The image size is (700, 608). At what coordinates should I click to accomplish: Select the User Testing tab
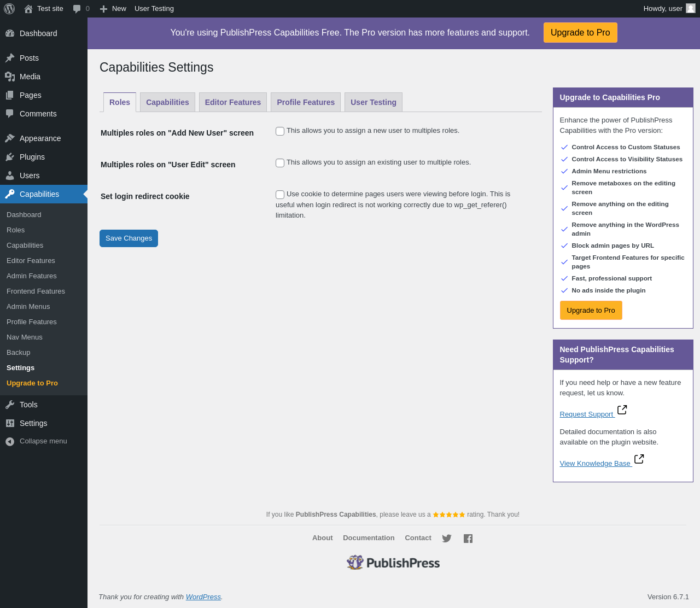point(374,102)
